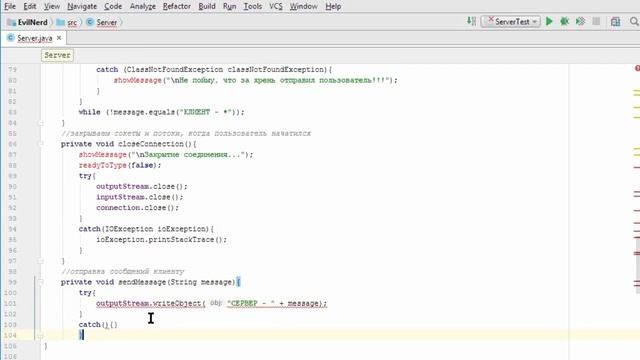Click the Server.java file icon in tab

[x=11, y=38]
